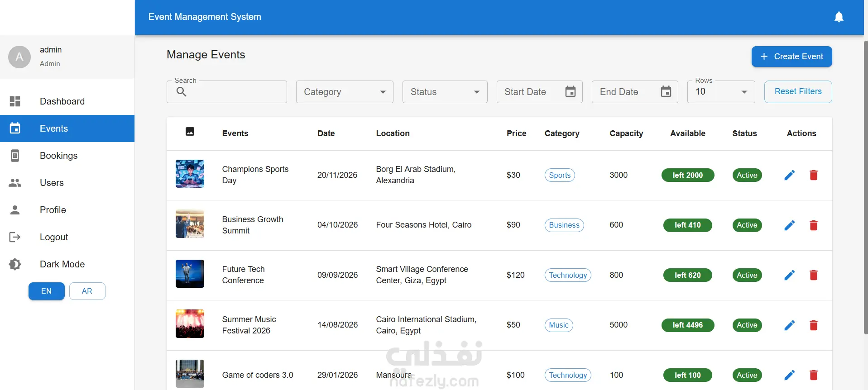Image resolution: width=868 pixels, height=390 pixels.
Task: Expand the Category filter dropdown
Action: pyautogui.click(x=345, y=92)
